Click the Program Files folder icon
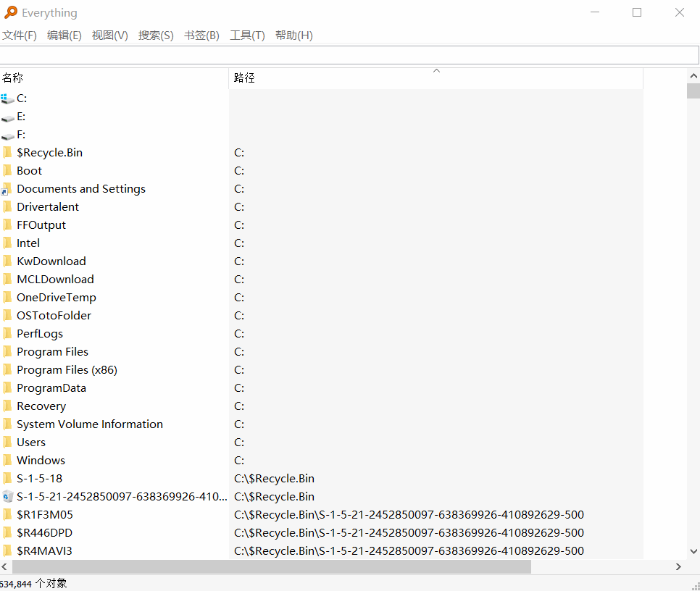Viewport: 700px width, 591px height. pos(7,352)
